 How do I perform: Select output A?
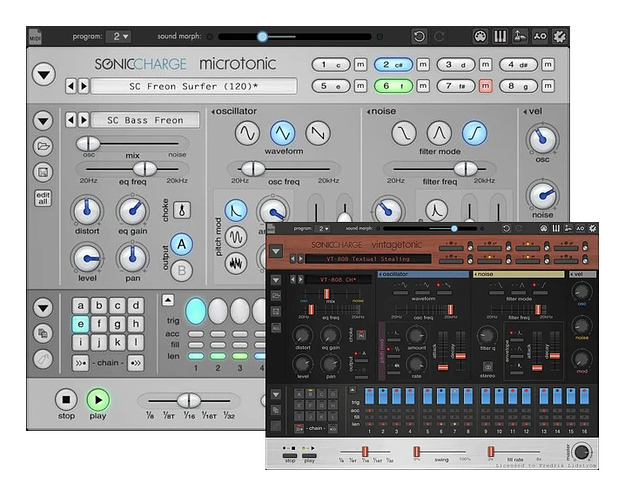point(182,244)
